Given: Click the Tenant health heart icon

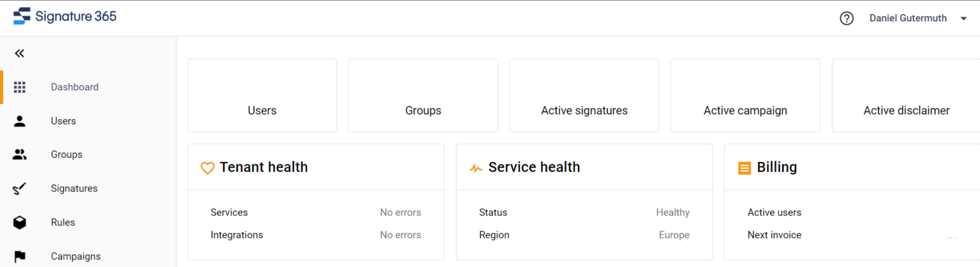Looking at the screenshot, I should tap(207, 168).
